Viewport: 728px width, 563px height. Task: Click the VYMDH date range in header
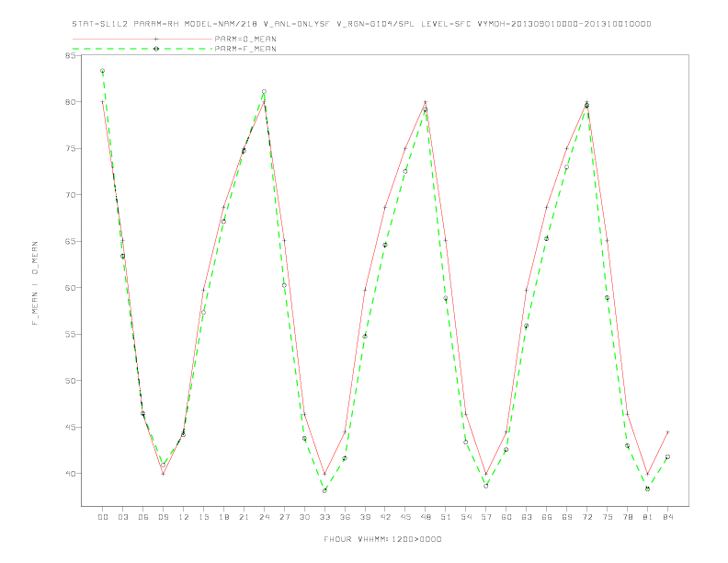[564, 24]
